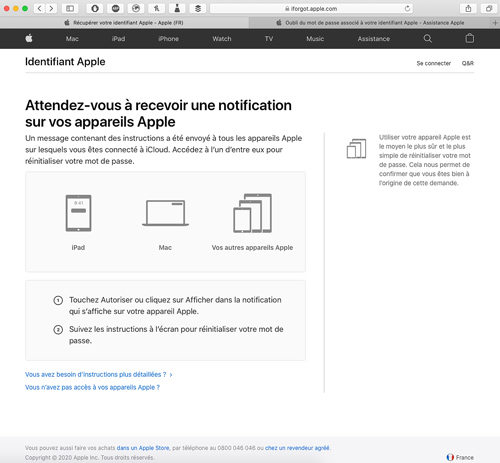
Task: Click the Apple logo in the navigation bar
Action: [29, 38]
